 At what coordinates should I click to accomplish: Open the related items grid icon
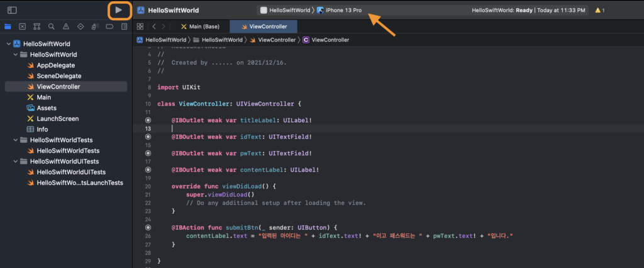(140, 27)
